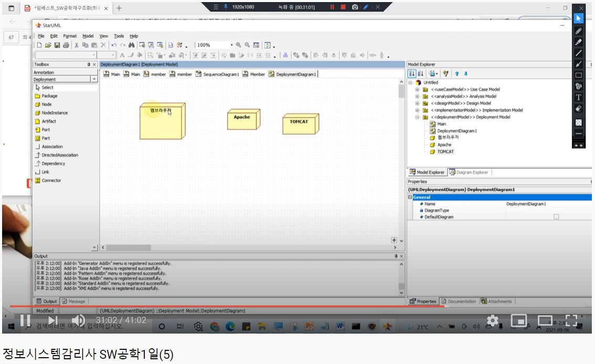Screen dimensions: 595x364
Task: Open the 100% zoom dropdown
Action: (231, 45)
